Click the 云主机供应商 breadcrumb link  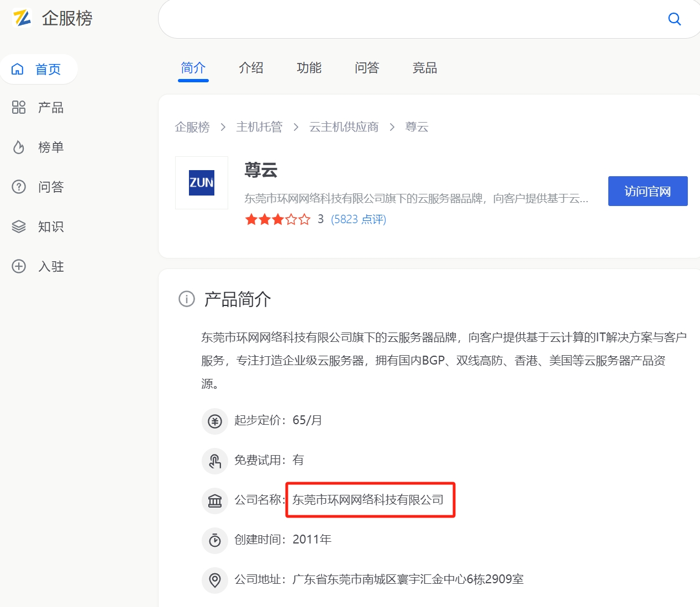click(x=344, y=127)
